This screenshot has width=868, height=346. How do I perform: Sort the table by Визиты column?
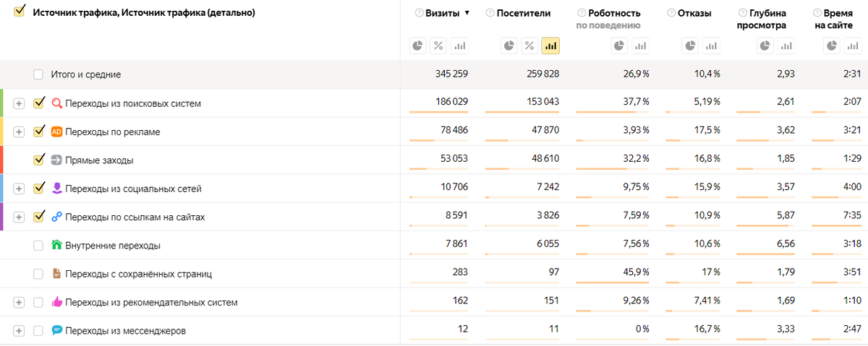point(444,13)
